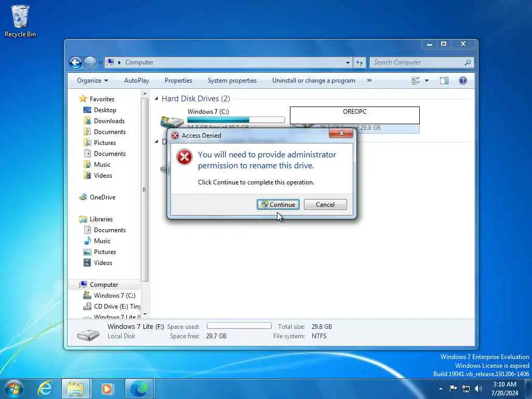532x399 pixels.
Task: Open Recycle Bin on desktop
Action: (x=20, y=21)
